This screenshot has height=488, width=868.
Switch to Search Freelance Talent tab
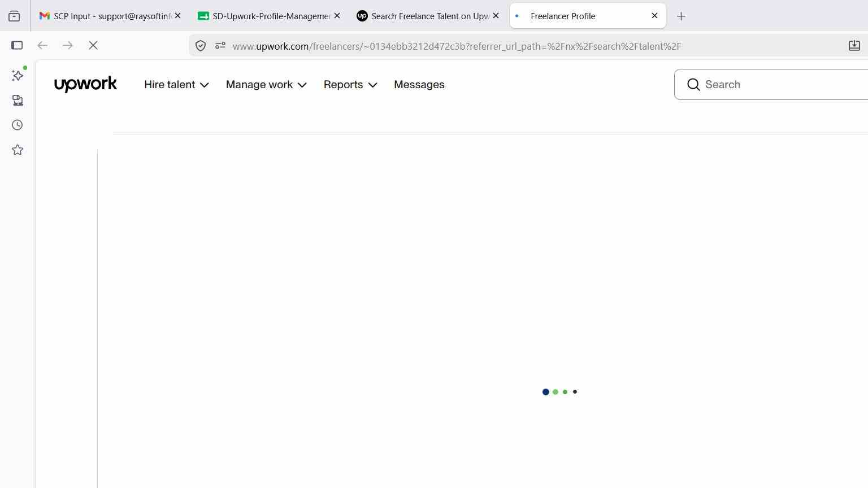pos(428,16)
